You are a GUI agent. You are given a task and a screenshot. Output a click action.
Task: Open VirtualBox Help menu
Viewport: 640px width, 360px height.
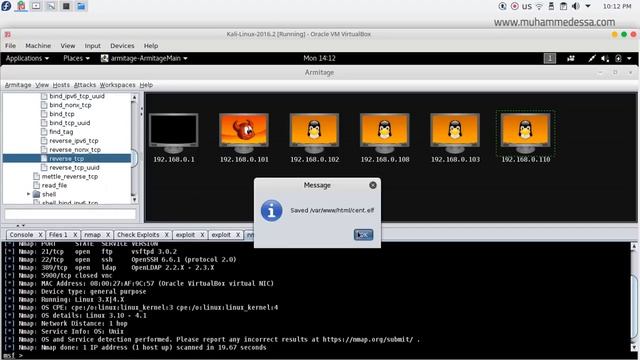coord(151,46)
